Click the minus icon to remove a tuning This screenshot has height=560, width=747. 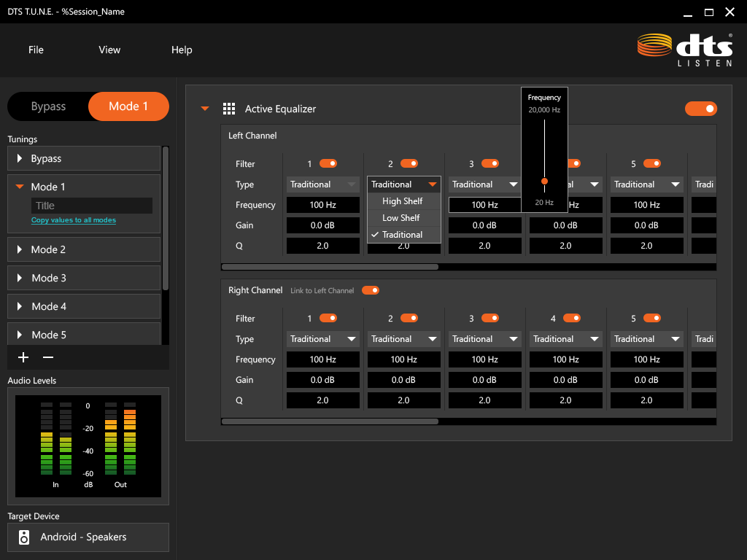[48, 357]
